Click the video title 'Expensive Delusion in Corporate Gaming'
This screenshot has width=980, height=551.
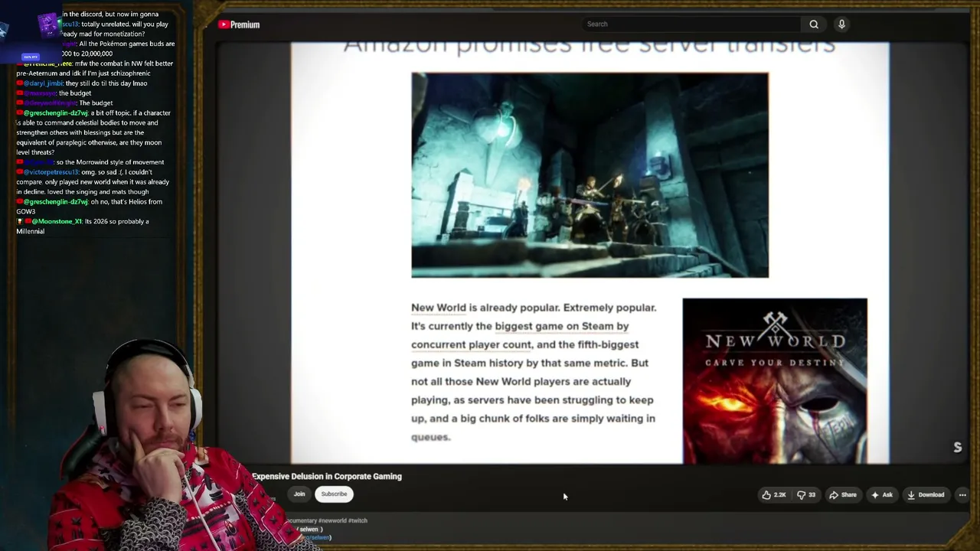click(x=327, y=476)
